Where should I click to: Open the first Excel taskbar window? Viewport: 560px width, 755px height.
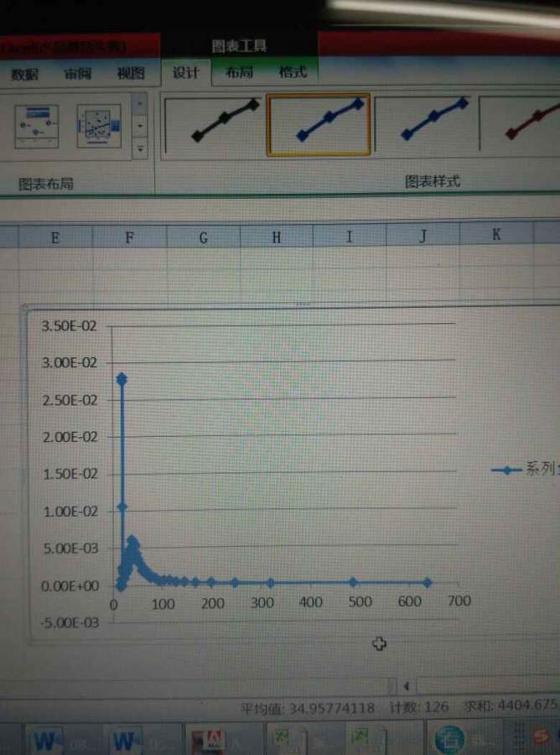point(288,739)
